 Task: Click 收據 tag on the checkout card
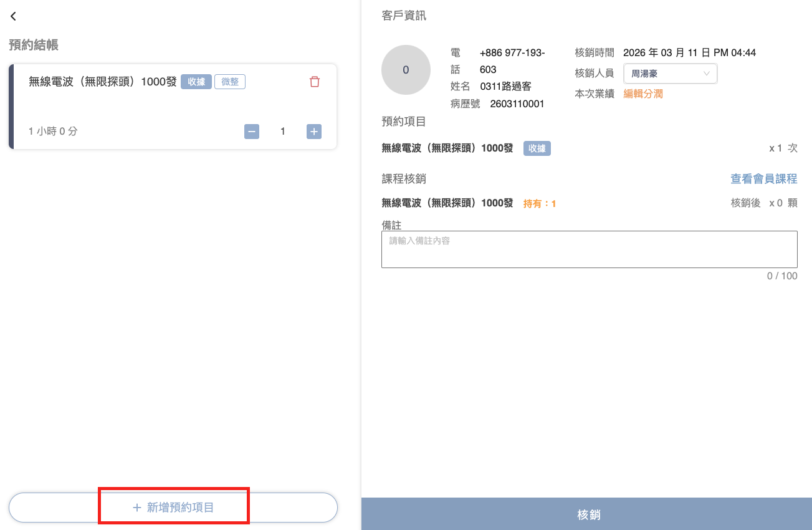(196, 82)
